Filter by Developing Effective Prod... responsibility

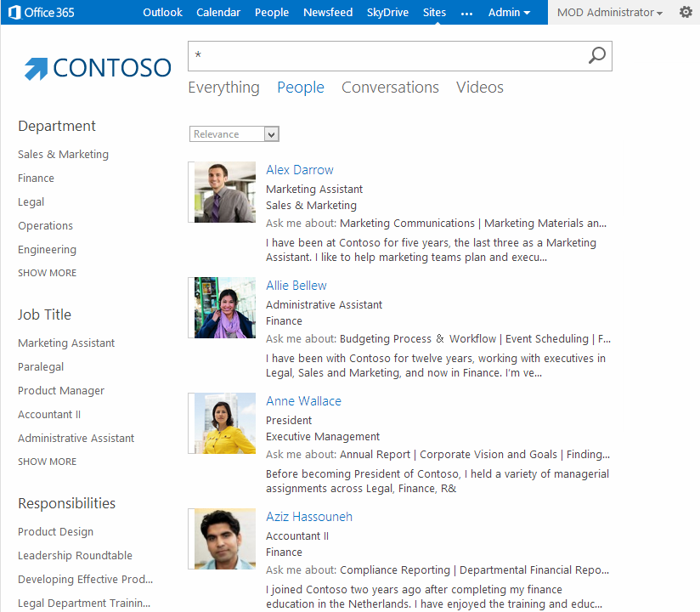coord(85,580)
